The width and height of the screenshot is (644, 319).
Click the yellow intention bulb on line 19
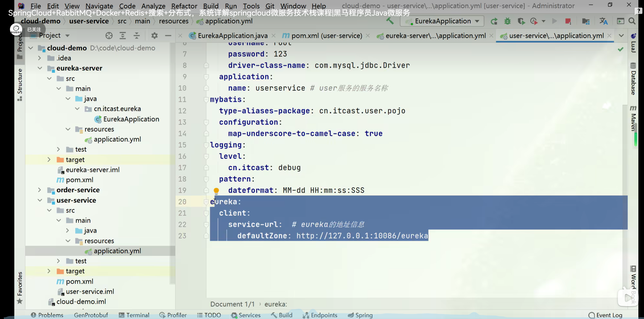216,190
